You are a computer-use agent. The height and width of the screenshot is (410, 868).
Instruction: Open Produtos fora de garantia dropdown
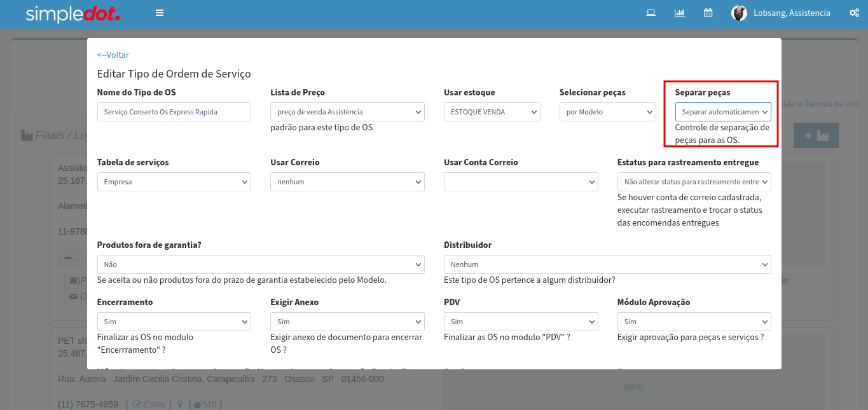coord(261,264)
